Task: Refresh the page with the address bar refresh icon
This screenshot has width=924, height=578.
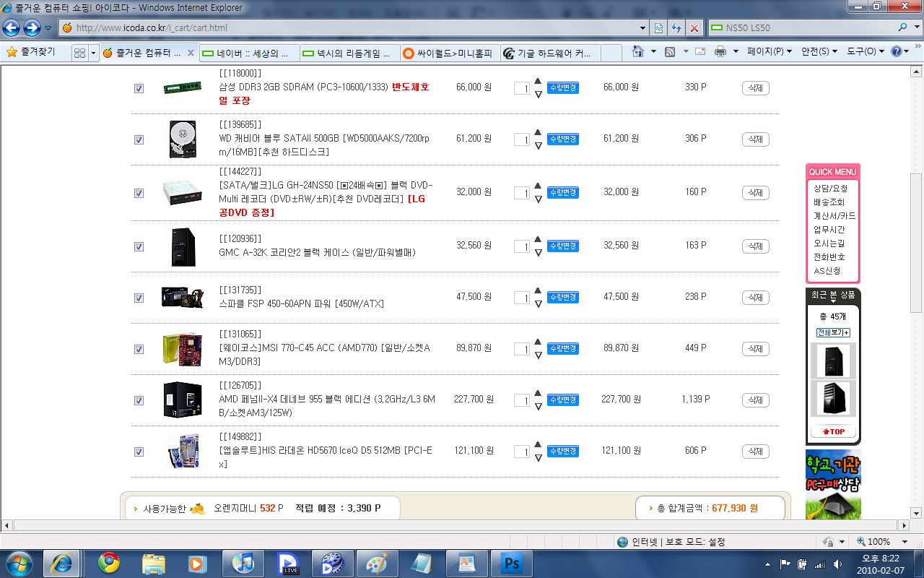Action: [x=676, y=27]
